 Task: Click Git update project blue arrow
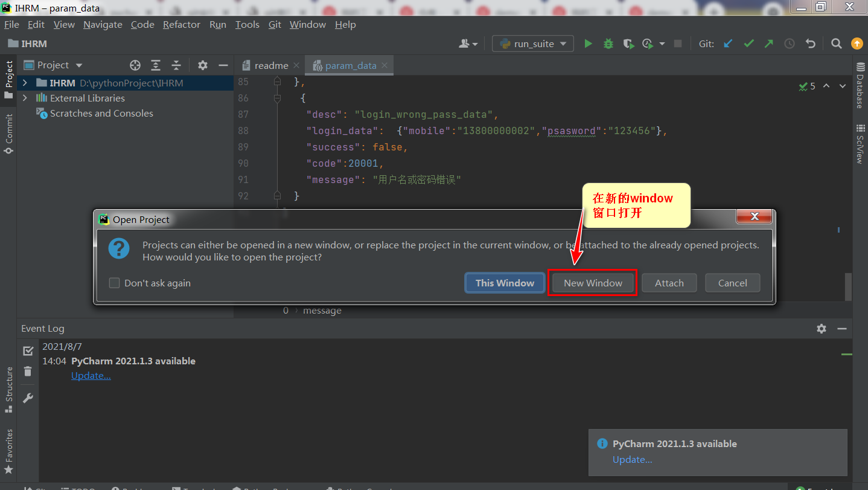[x=729, y=44]
